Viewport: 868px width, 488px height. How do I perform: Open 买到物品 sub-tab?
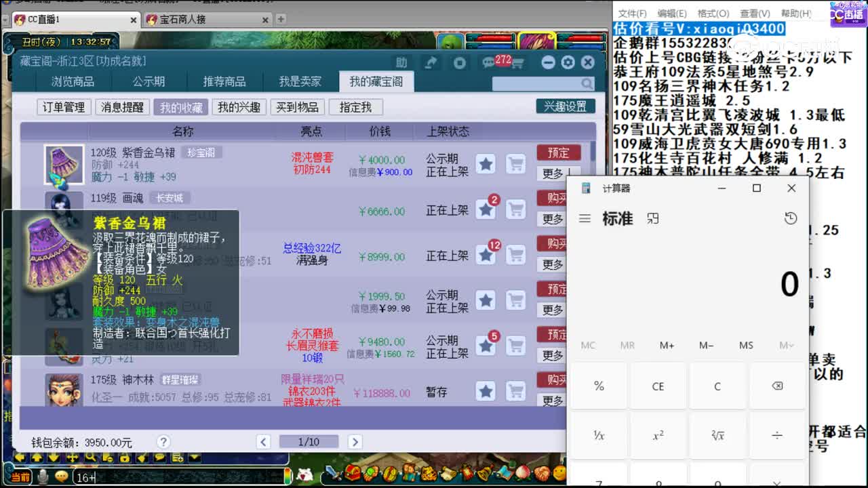(x=297, y=107)
